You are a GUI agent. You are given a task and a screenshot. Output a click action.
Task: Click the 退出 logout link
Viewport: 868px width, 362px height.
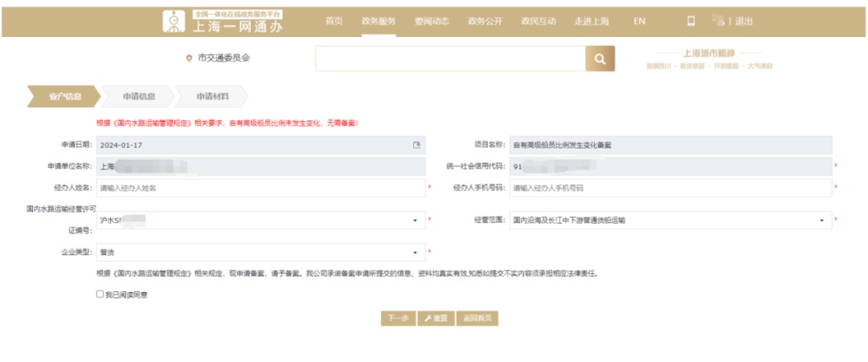pos(744,21)
